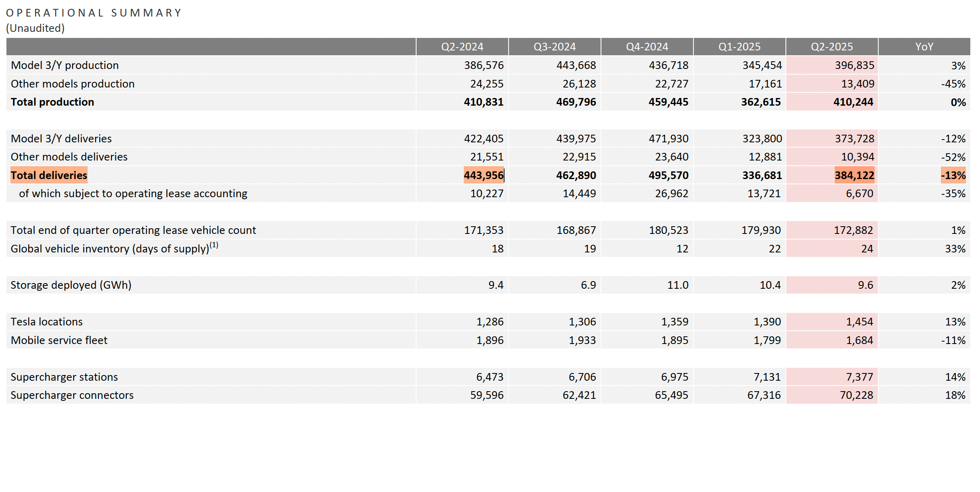Click the Q3-2024 column header
The width and height of the screenshot is (980, 492).
554,47
